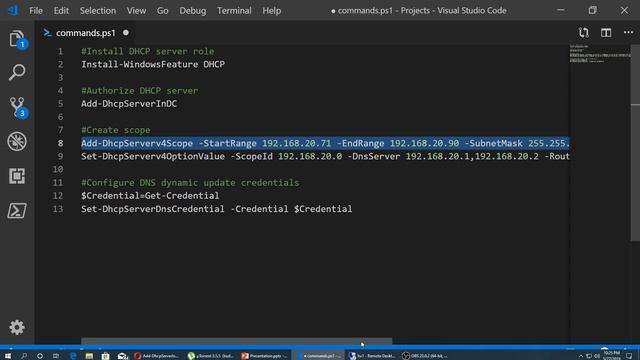Viewport: 640px width, 360px height.
Task: Switch to Remote Desktop taskbar window
Action: pos(372,356)
